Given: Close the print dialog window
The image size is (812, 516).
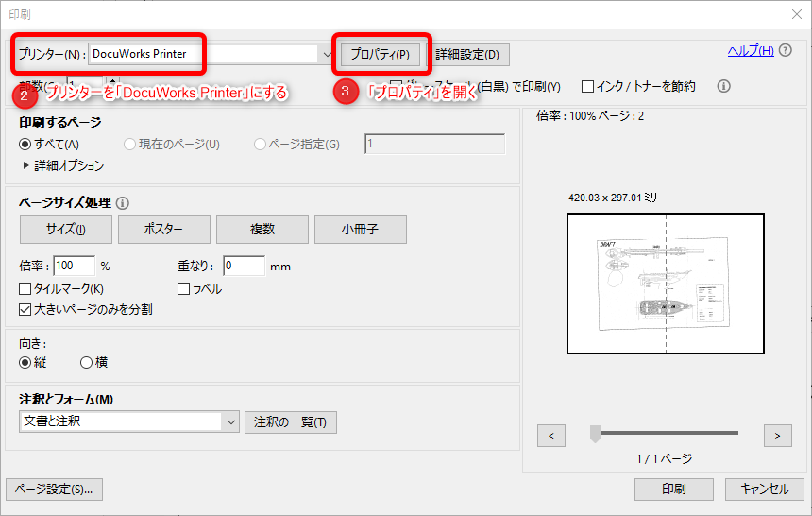Looking at the screenshot, I should pyautogui.click(x=794, y=14).
